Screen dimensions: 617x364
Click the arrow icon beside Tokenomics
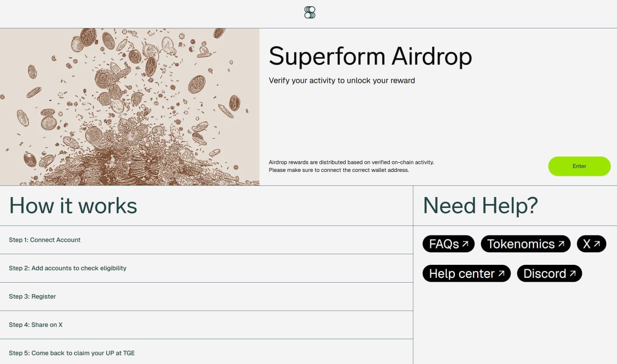click(561, 244)
